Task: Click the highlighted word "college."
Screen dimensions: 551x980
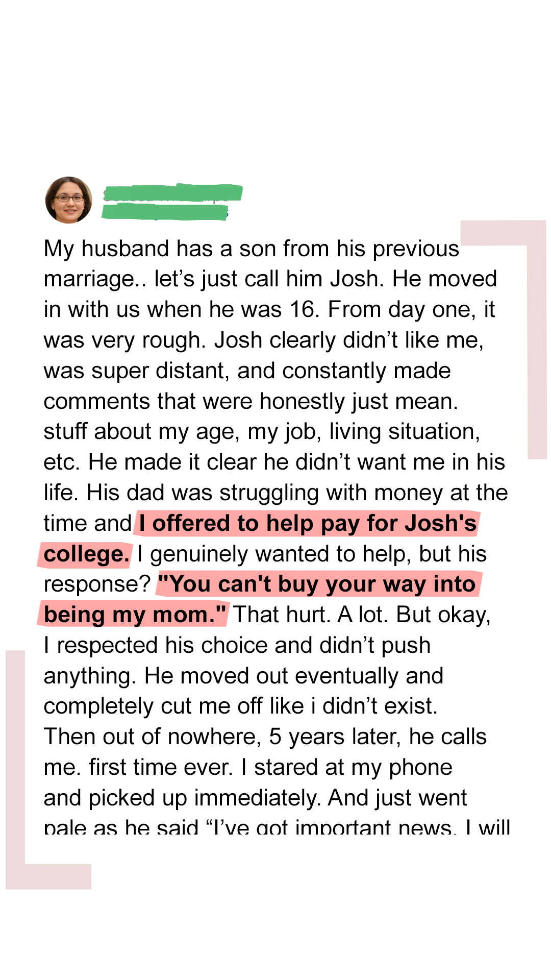Action: coord(86,555)
